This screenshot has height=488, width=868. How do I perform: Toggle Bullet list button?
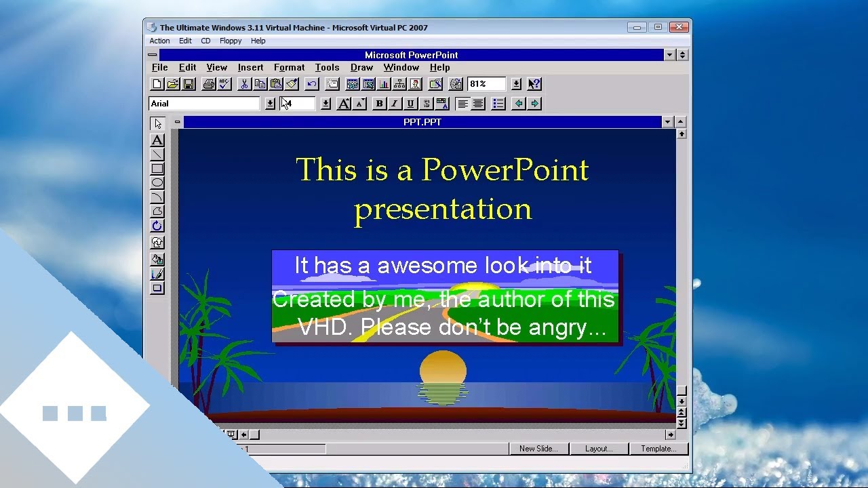point(498,104)
